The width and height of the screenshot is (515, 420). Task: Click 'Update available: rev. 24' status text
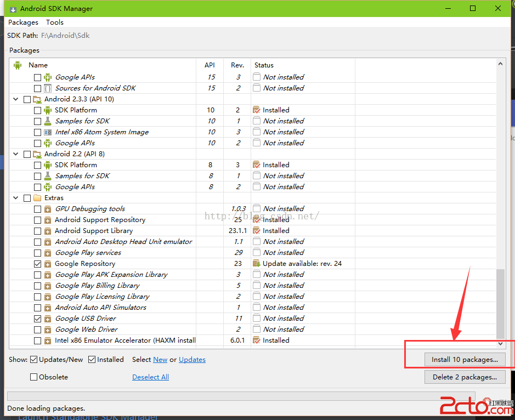302,263
